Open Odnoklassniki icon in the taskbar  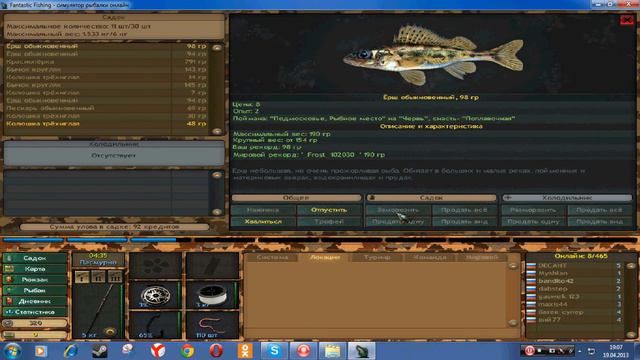(x=245, y=351)
